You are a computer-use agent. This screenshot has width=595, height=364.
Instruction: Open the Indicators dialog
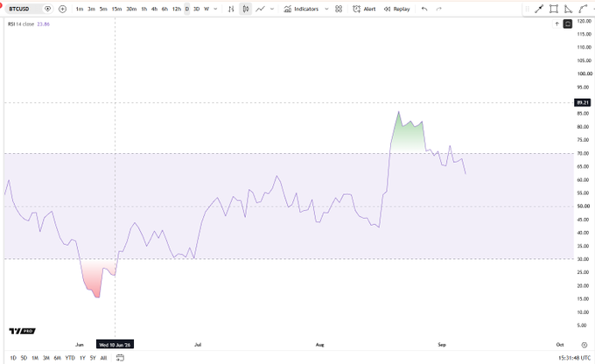click(301, 9)
